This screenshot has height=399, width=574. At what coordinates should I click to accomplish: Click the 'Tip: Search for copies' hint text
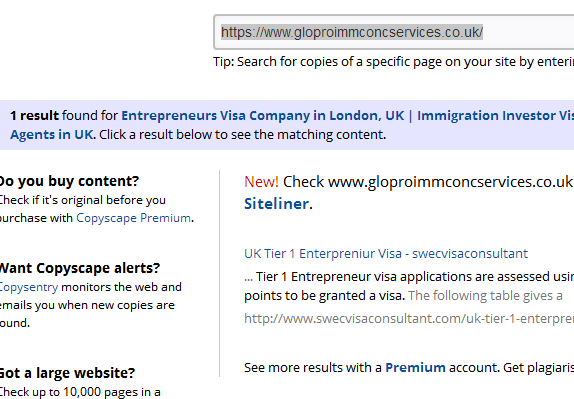[x=394, y=62]
